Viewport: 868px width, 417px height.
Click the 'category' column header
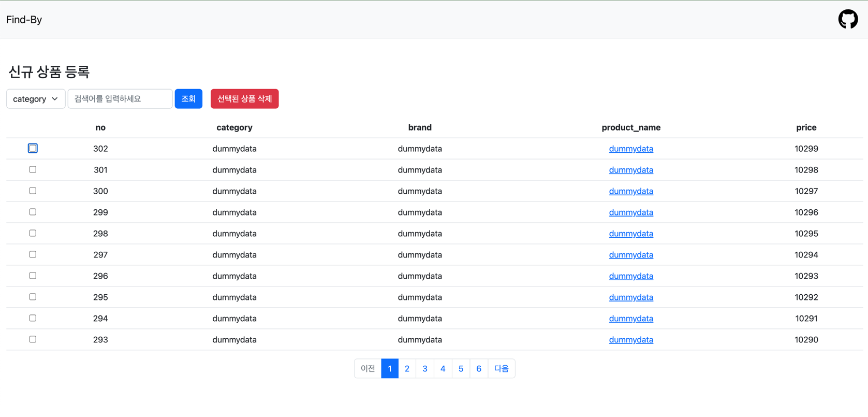pos(234,127)
